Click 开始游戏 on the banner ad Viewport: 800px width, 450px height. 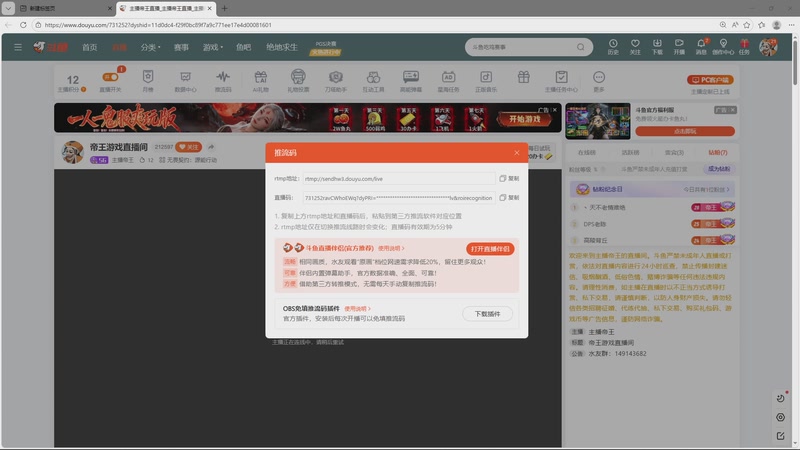[x=524, y=119]
